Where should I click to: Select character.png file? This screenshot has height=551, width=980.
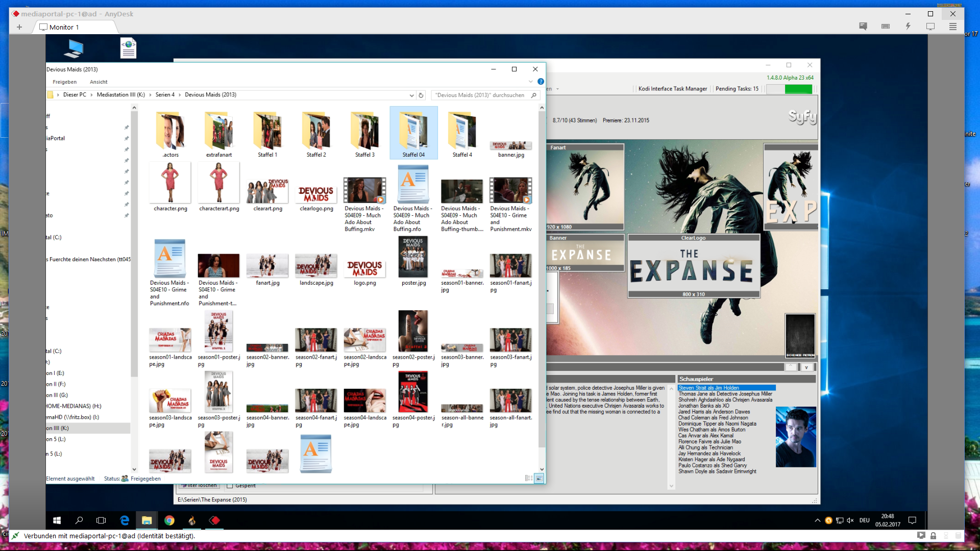click(170, 187)
